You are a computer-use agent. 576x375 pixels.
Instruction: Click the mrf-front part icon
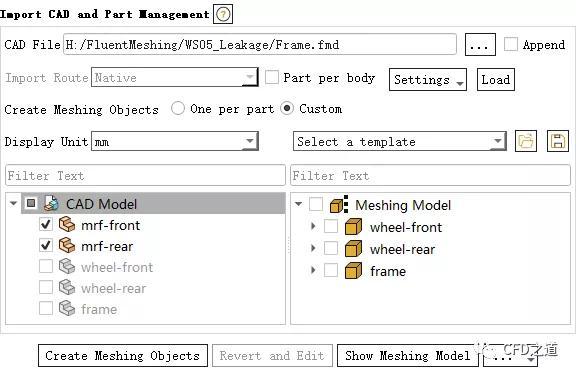(x=67, y=224)
